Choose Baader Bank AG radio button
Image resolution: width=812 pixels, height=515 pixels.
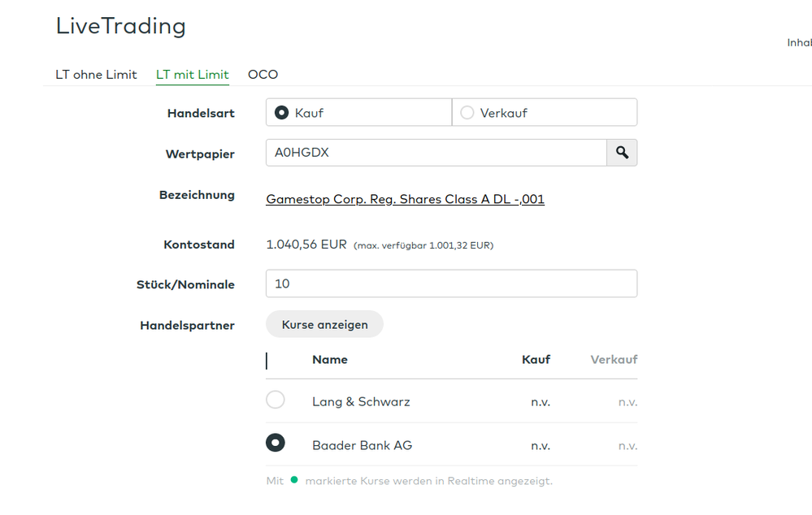coord(276,443)
